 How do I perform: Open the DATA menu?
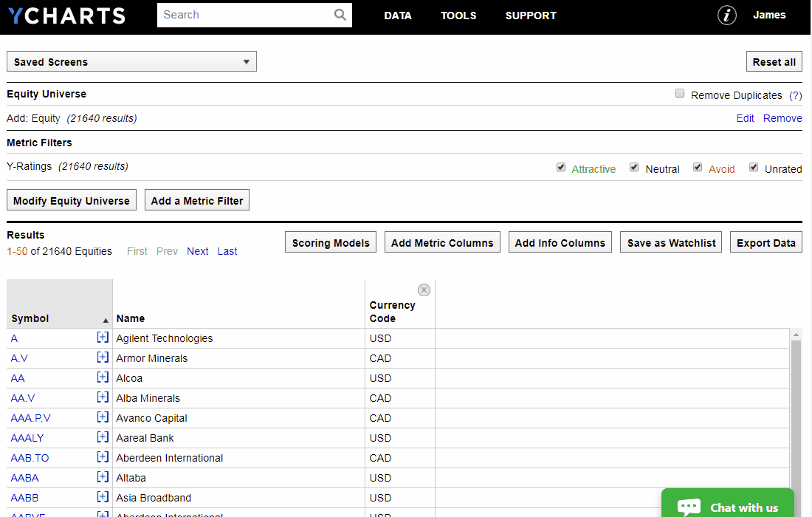click(x=398, y=16)
